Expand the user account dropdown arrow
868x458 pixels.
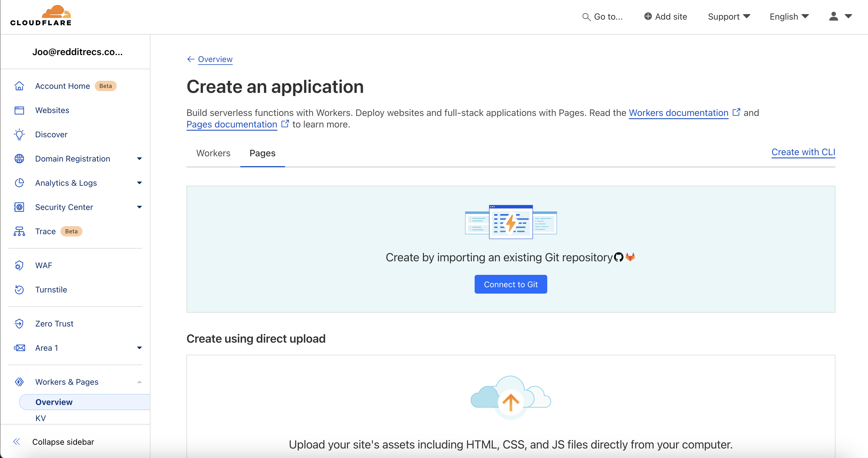tap(848, 16)
